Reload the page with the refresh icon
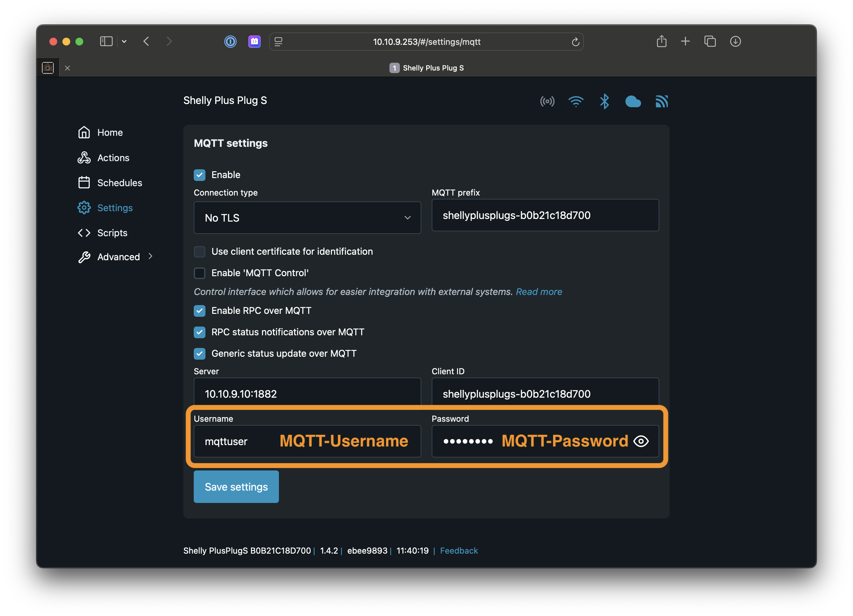The height and width of the screenshot is (616, 853). pyautogui.click(x=575, y=42)
